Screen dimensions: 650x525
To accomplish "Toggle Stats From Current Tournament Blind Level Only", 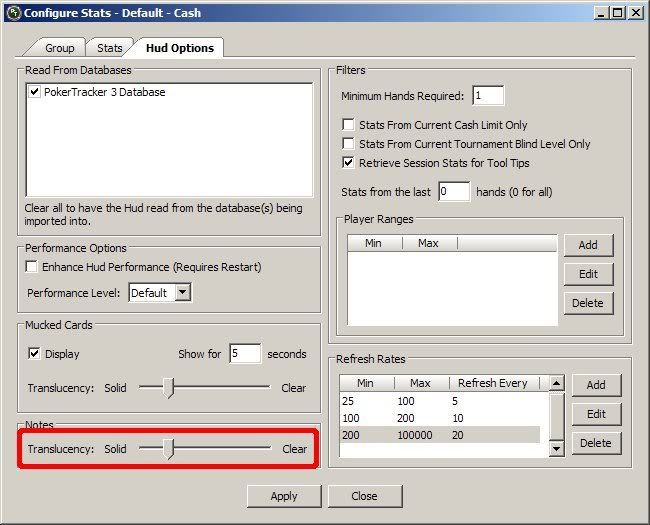I will [x=349, y=143].
